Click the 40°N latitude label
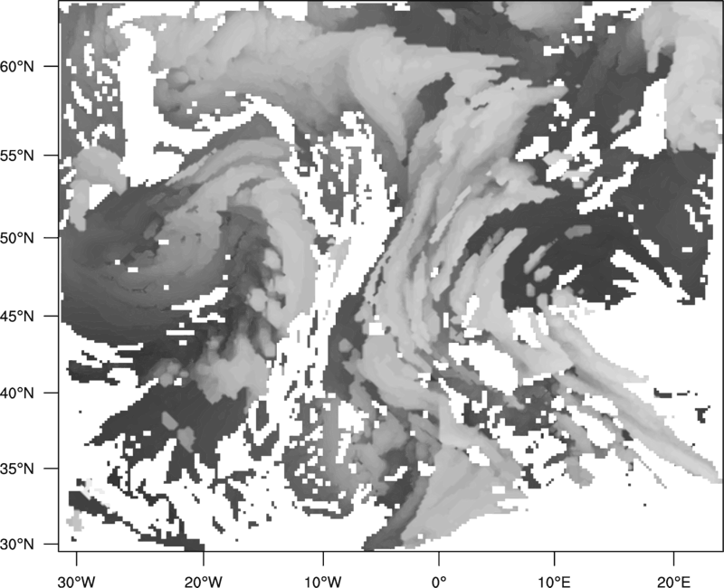724x588 pixels. coord(17,393)
